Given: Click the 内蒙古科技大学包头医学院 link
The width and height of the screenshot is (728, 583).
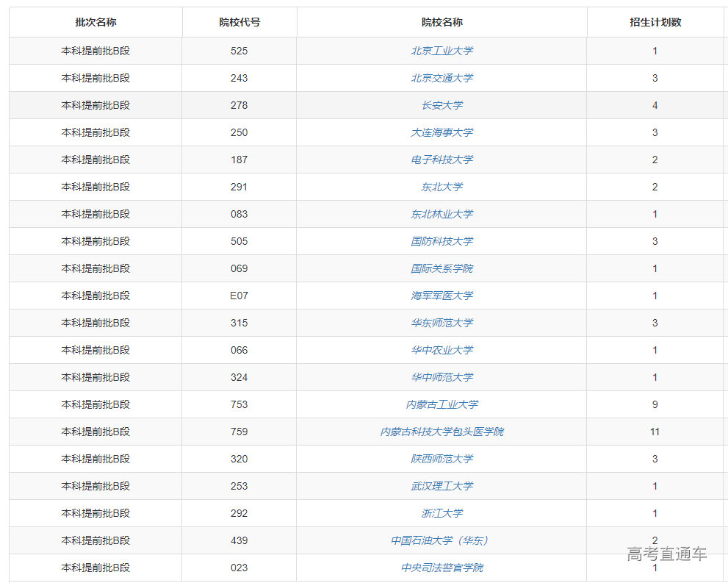Looking at the screenshot, I should point(442,432).
